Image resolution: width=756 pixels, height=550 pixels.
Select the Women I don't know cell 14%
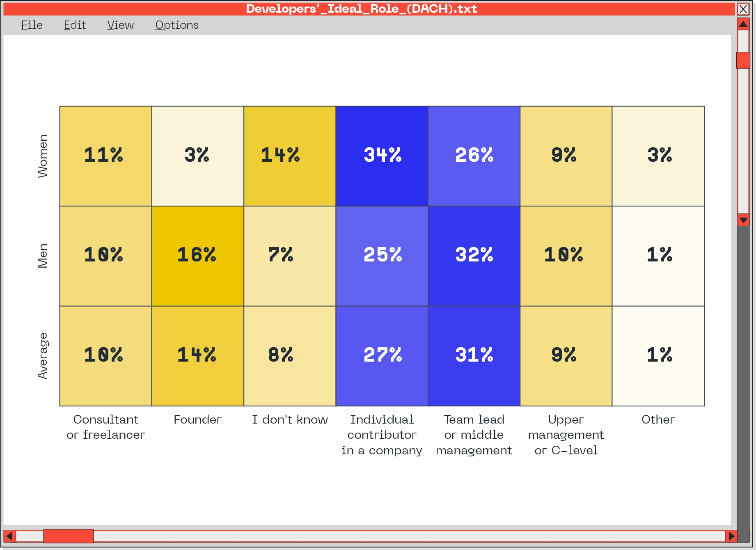(290, 156)
